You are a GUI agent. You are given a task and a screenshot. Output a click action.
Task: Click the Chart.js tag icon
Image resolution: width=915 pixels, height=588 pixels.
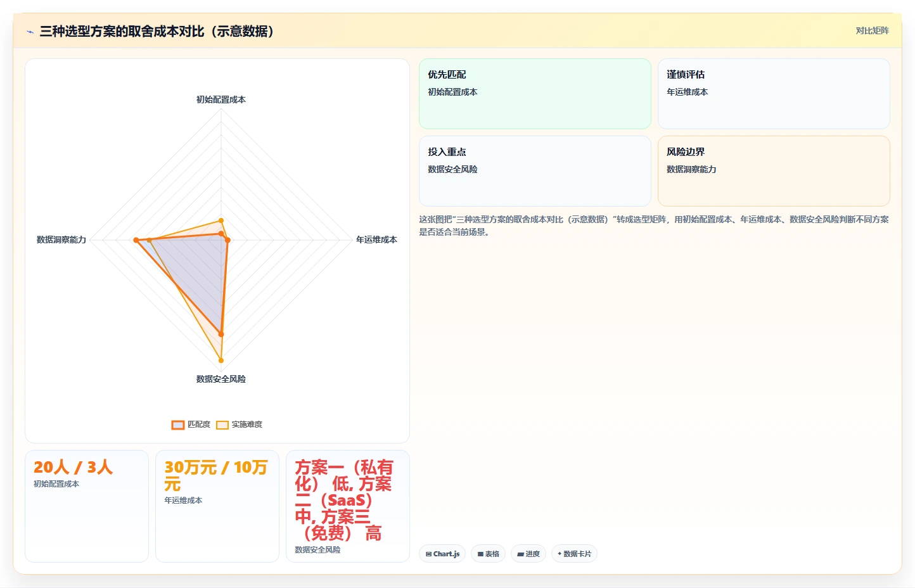pyautogui.click(x=429, y=554)
